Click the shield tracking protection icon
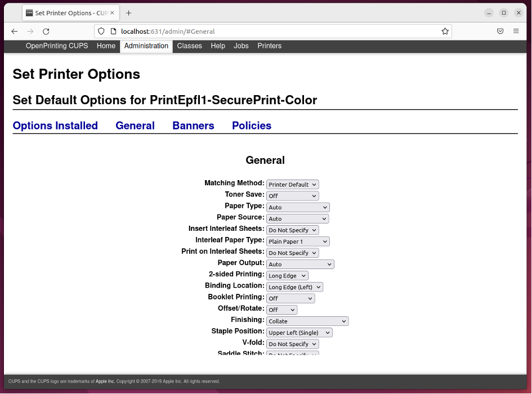 tap(101, 32)
